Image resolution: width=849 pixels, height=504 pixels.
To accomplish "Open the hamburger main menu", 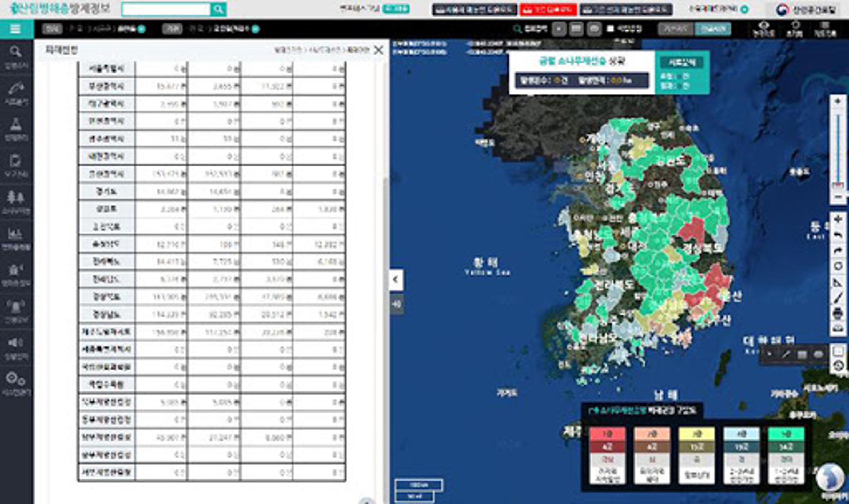I will tap(16, 29).
